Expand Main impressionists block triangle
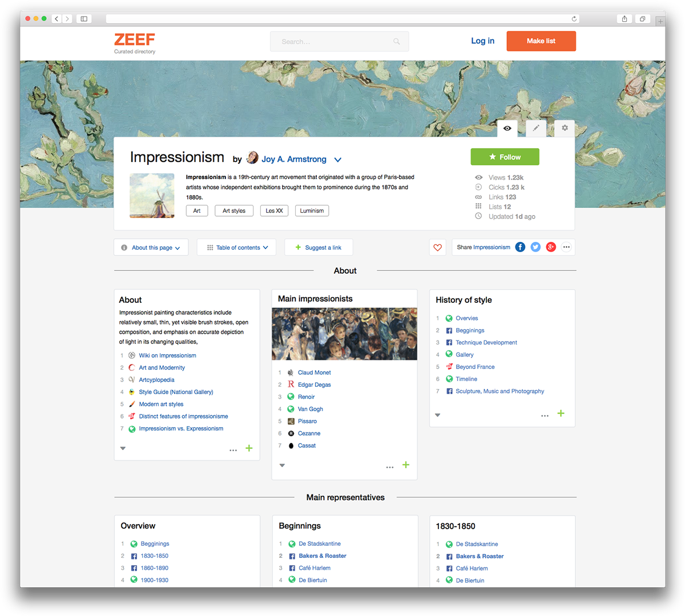Viewport: 685px width, 616px height. [x=282, y=465]
